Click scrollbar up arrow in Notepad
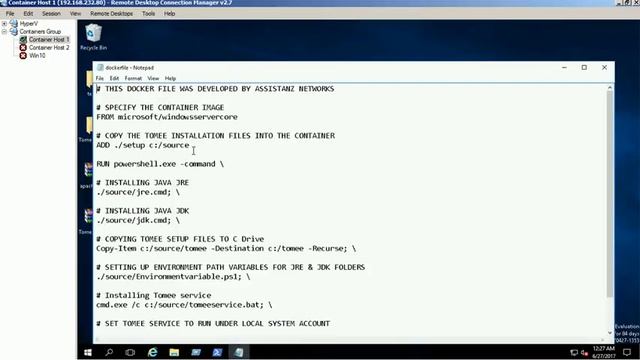The height and width of the screenshot is (360, 640). point(610,88)
